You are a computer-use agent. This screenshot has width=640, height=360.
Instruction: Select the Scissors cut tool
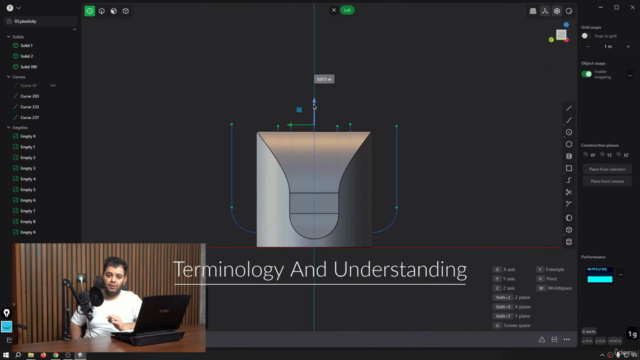pyautogui.click(x=569, y=192)
